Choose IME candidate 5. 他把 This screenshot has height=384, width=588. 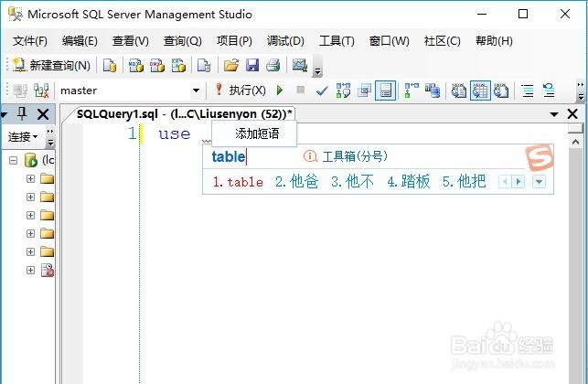(x=464, y=182)
